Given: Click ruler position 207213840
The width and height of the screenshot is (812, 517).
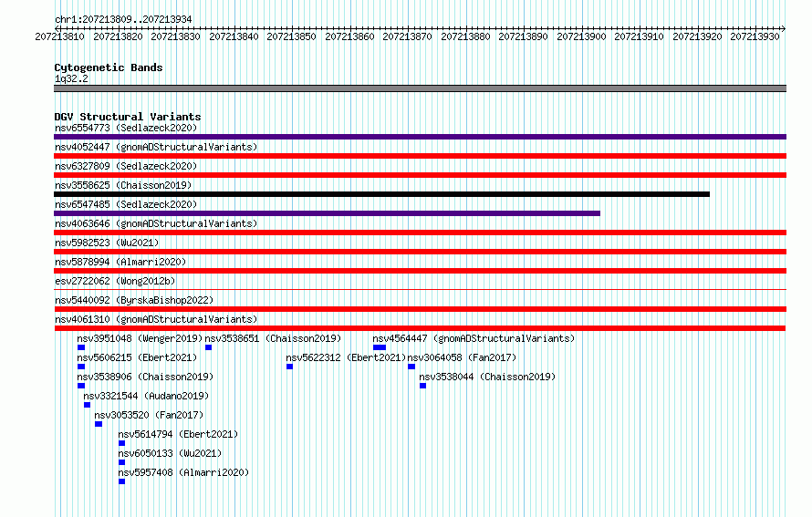Looking at the screenshot, I should click(x=234, y=36).
